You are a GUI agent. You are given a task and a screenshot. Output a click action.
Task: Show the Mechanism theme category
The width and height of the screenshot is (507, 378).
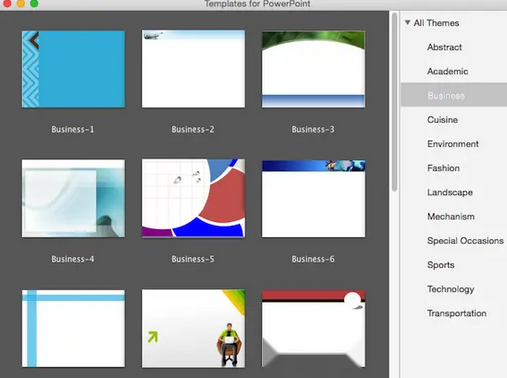[451, 217]
